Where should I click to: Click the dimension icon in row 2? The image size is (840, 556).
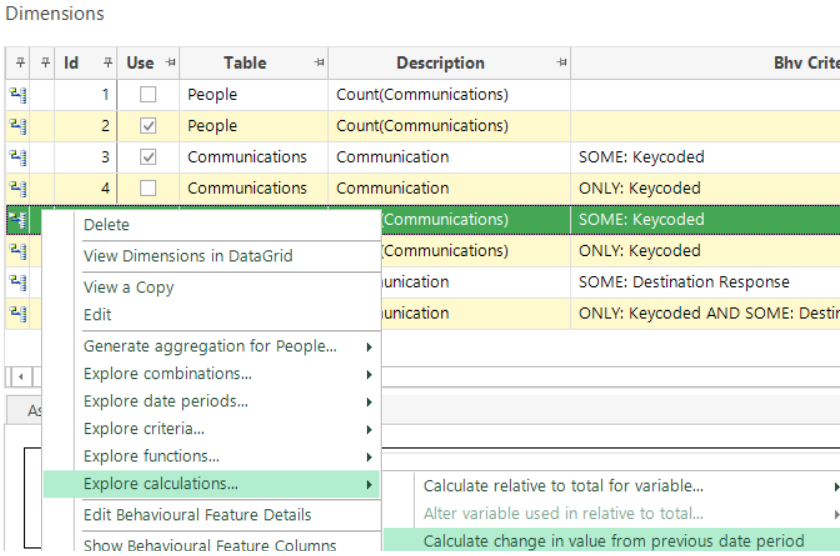tap(18, 126)
